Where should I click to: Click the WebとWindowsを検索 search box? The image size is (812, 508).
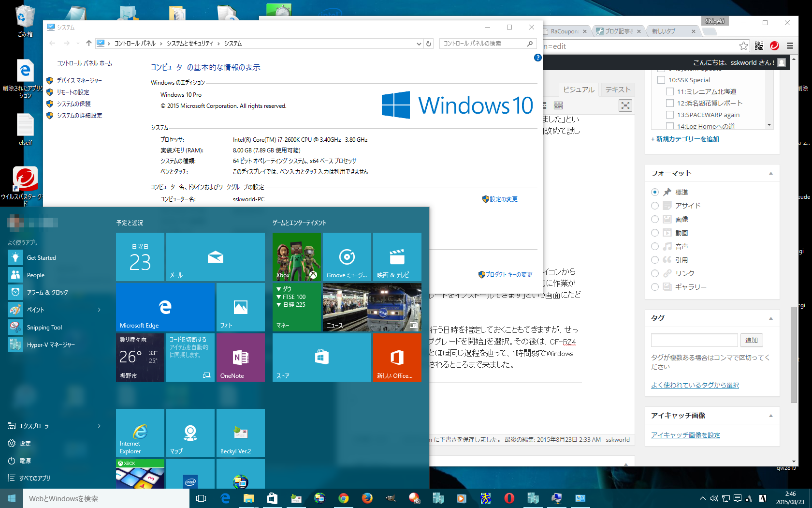point(106,498)
